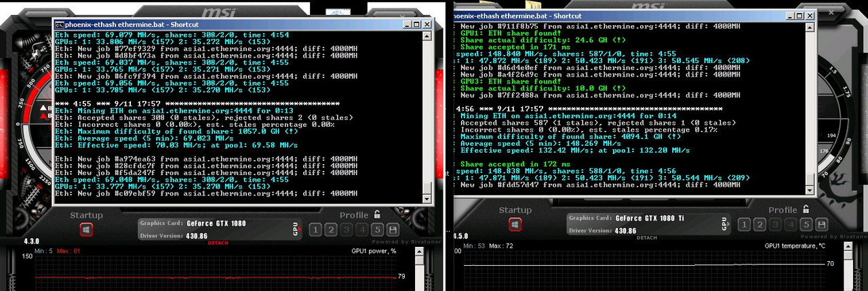Click version number 4.3.0 in left Afterburner
The width and height of the screenshot is (868, 291).
(33, 241)
